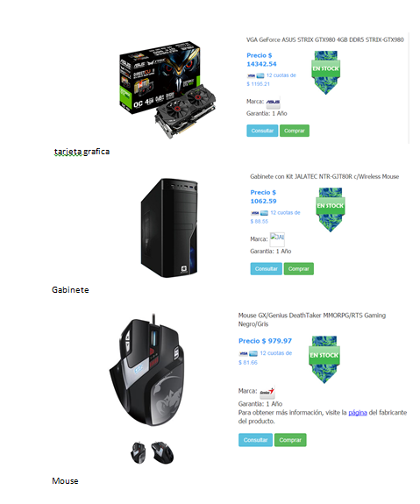420x504 pixels.
Task: Click Comprar for the Genius DeathTaker mouse
Action: [x=290, y=440]
